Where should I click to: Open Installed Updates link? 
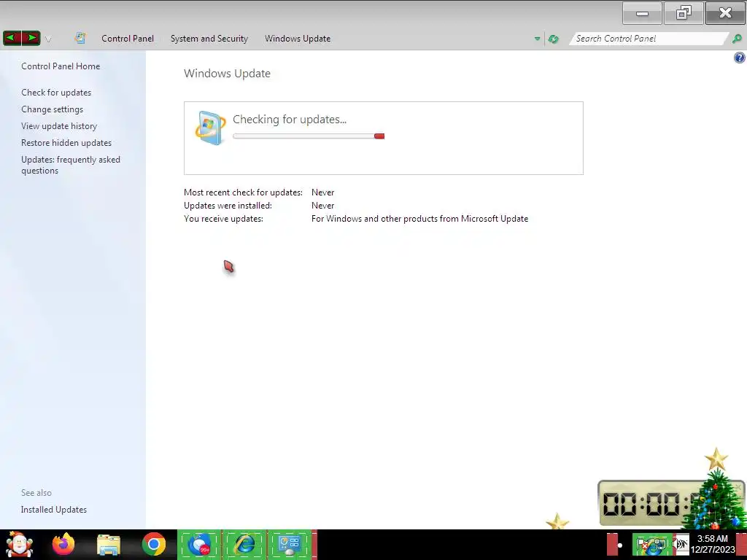[54, 510]
